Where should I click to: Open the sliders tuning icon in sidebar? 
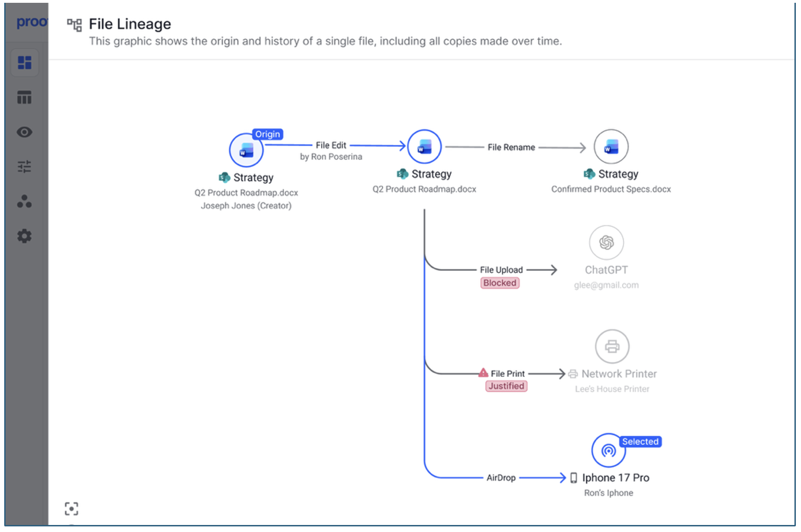[24, 166]
